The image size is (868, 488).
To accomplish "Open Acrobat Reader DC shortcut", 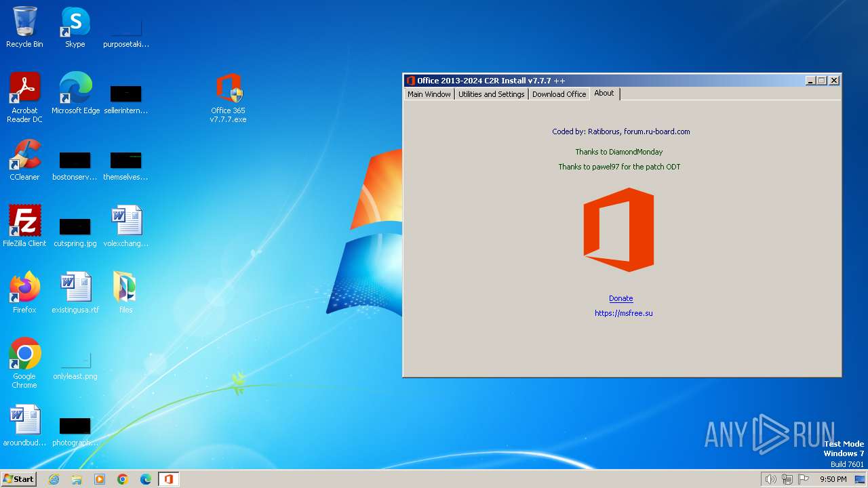I will 24,98.
